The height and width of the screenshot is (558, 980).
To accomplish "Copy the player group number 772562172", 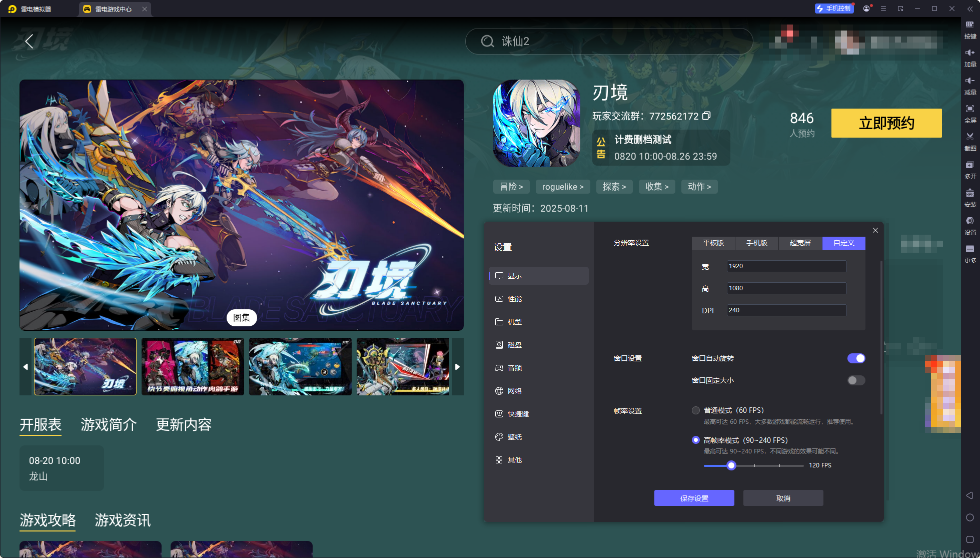I will click(x=706, y=116).
